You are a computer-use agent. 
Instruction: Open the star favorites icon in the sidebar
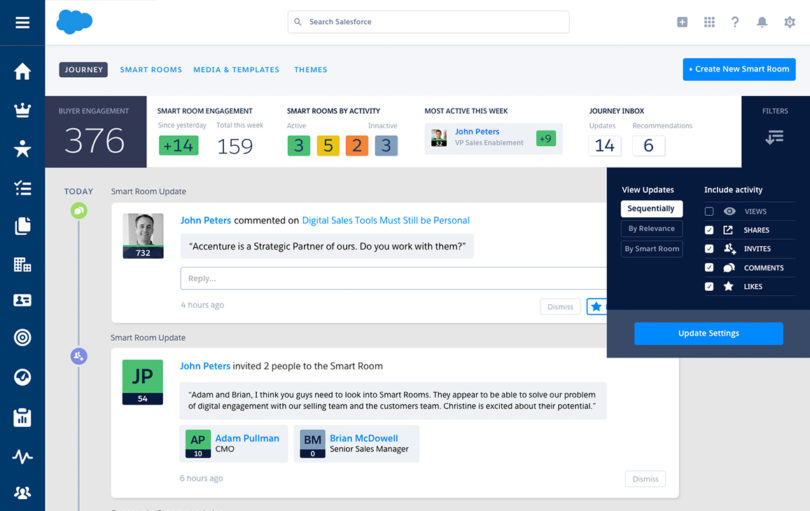click(x=22, y=149)
